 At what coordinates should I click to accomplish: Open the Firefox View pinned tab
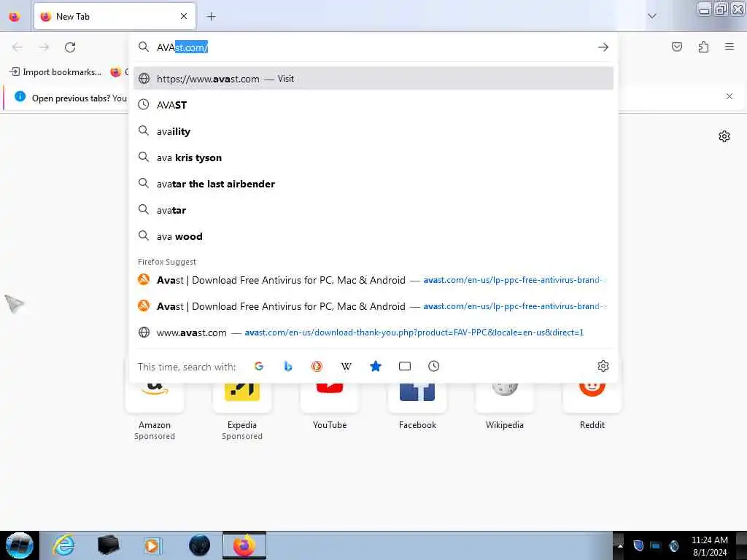15,17
